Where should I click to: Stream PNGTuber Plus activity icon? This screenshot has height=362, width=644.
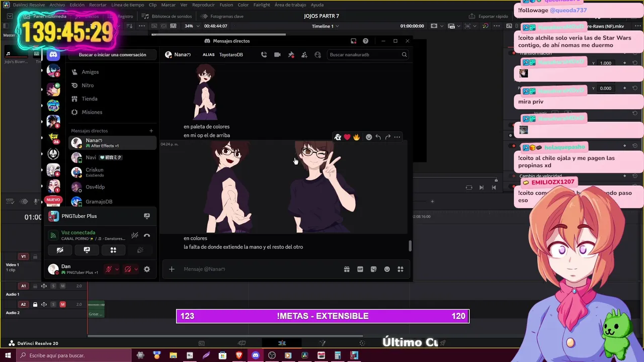click(x=147, y=216)
